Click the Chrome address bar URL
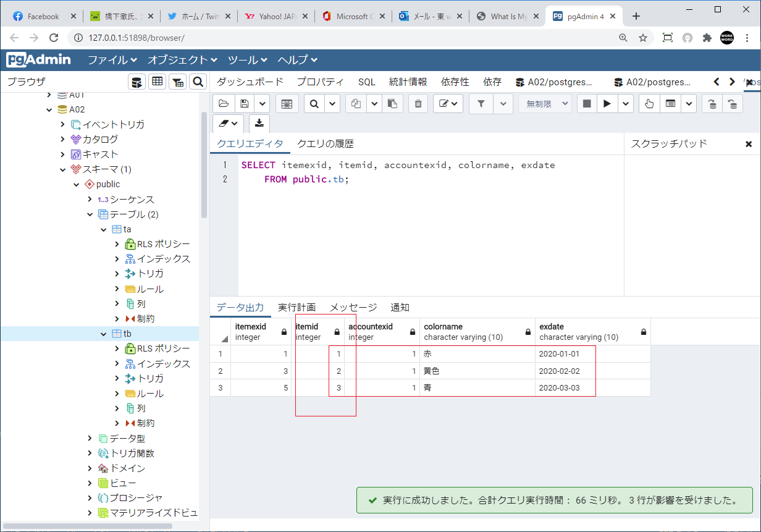Image resolution: width=761 pixels, height=532 pixels. pyautogui.click(x=137, y=38)
